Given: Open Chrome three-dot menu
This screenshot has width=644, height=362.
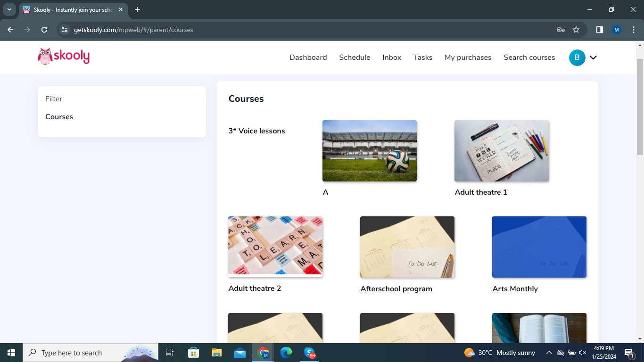Looking at the screenshot, I should click(x=634, y=30).
